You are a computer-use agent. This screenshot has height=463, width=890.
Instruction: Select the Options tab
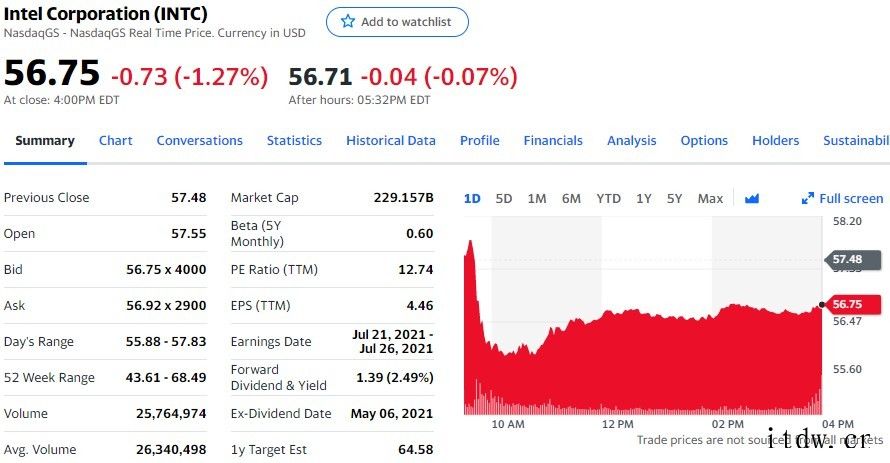click(704, 141)
